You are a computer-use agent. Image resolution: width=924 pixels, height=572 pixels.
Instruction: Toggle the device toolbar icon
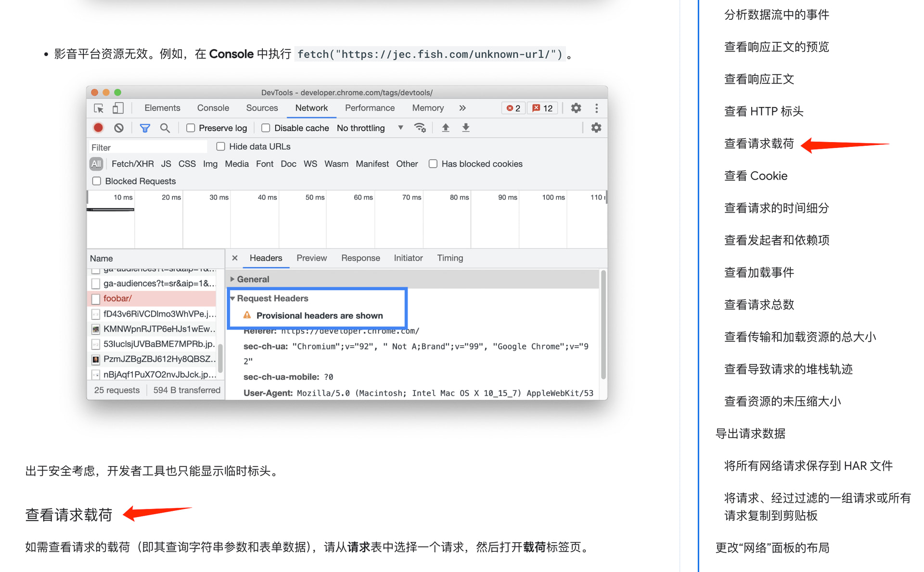(118, 108)
